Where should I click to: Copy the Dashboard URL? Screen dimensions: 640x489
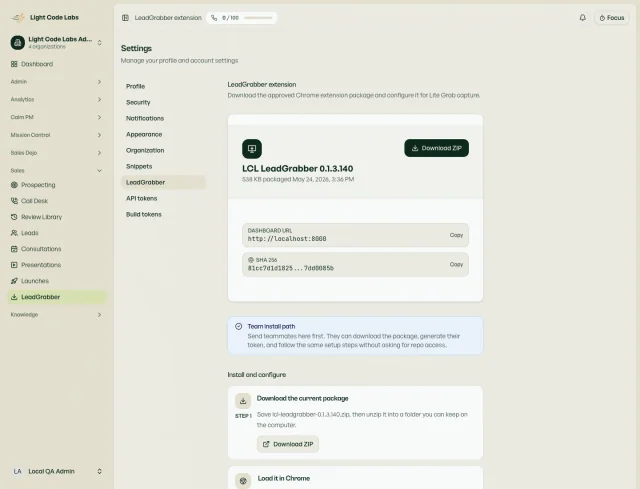(456, 235)
